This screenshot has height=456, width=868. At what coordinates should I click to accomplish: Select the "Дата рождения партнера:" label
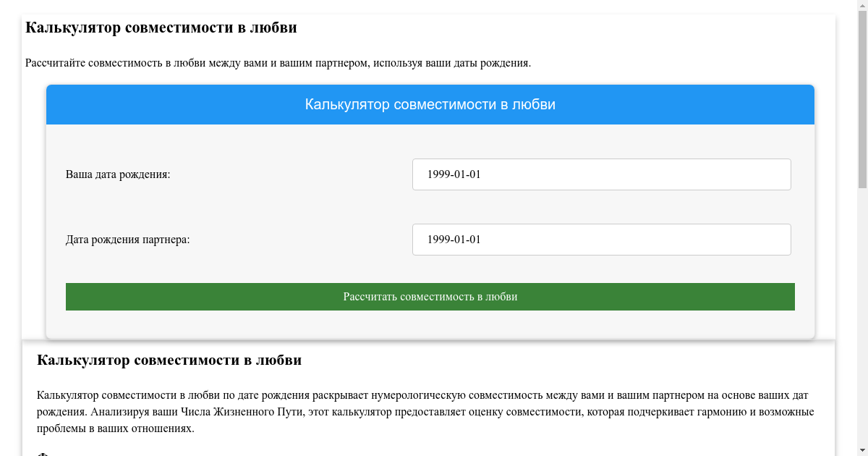pyautogui.click(x=128, y=240)
